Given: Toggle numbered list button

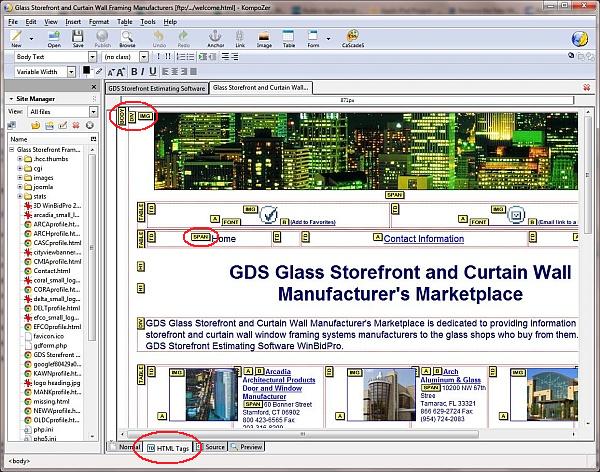Looking at the screenshot, I should pyautogui.click(x=181, y=57).
